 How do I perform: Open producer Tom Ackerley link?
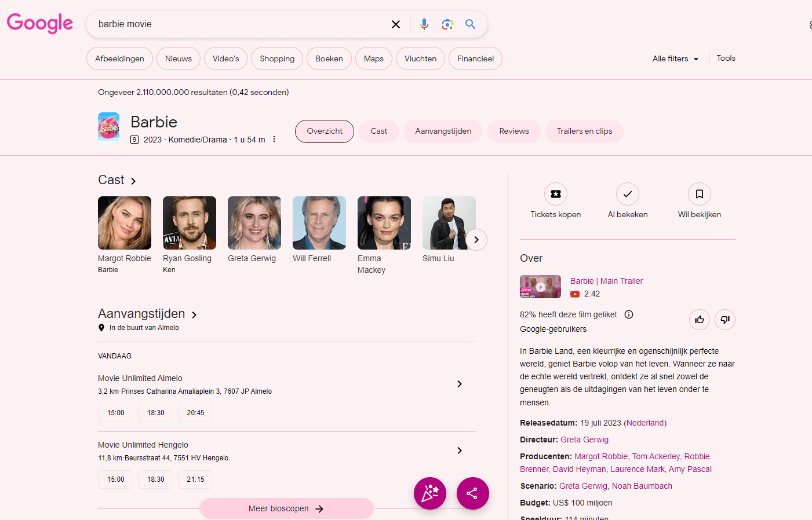[x=656, y=457]
